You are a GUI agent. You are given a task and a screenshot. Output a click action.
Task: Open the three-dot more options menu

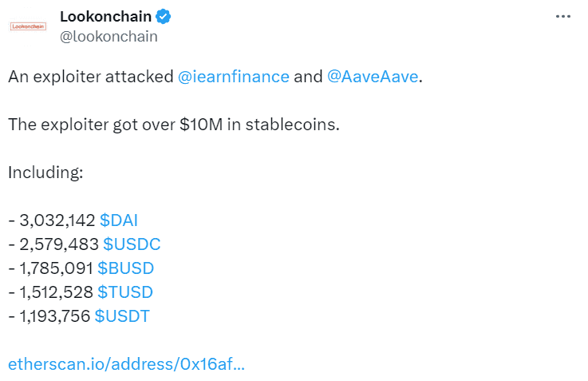[563, 17]
